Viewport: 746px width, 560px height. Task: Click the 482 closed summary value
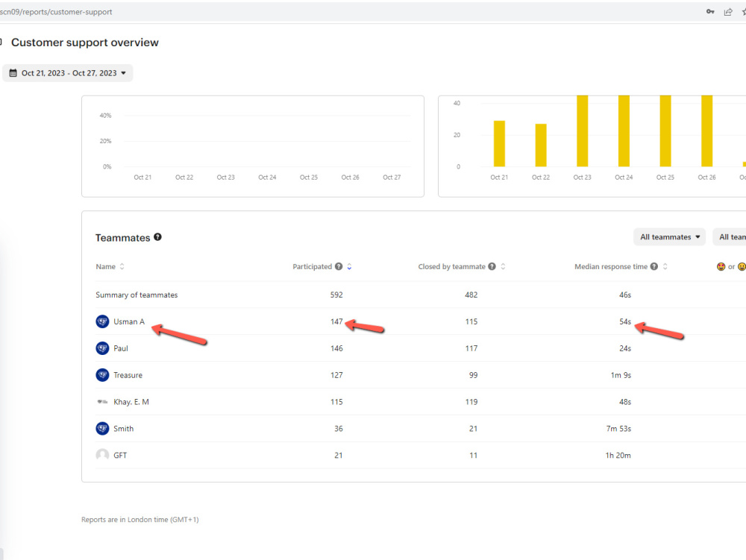click(471, 295)
